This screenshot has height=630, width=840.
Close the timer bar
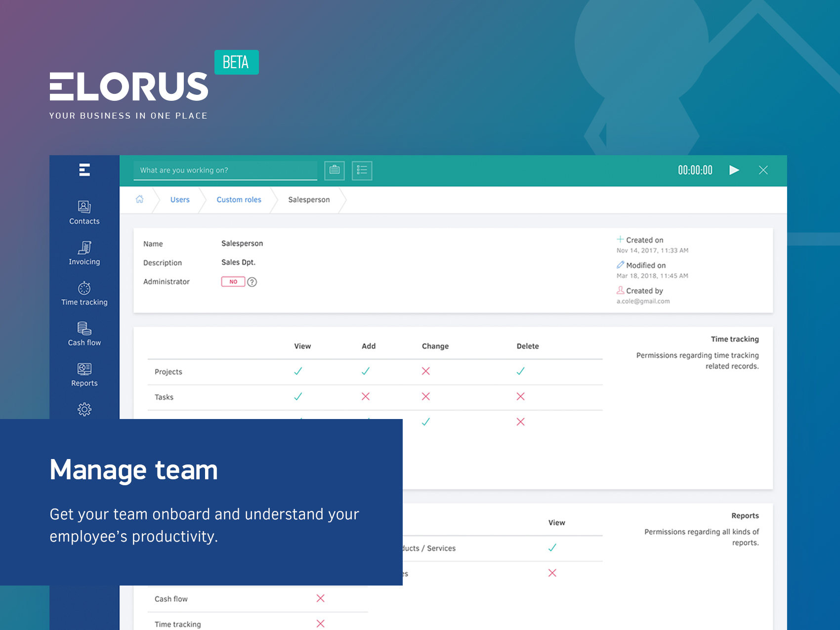click(x=763, y=170)
